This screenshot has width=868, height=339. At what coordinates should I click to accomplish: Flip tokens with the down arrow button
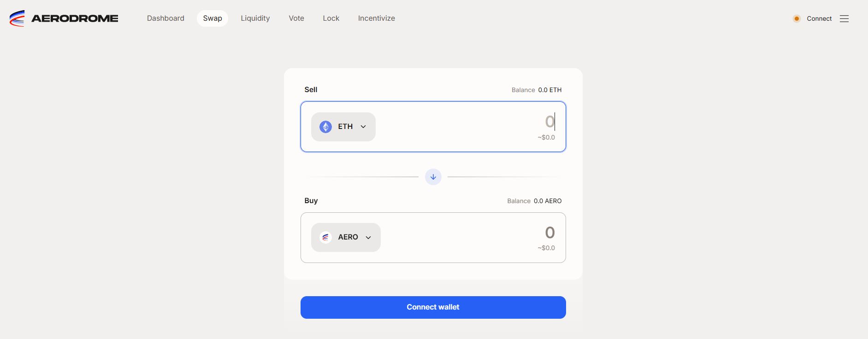(433, 177)
